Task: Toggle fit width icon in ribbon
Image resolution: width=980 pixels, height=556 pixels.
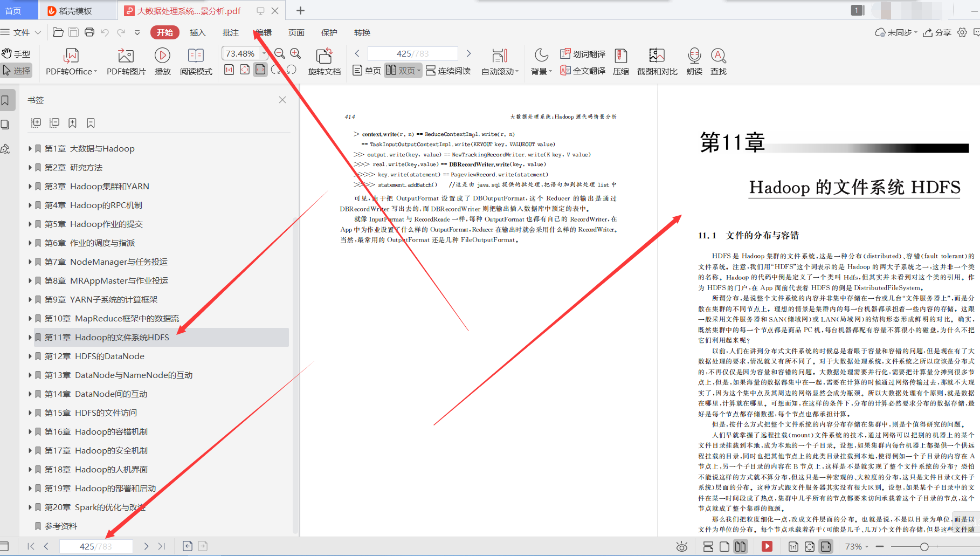Action: coord(260,70)
